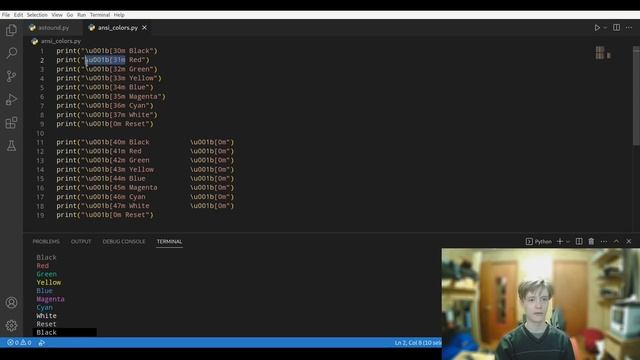Select the TERMINAL panel tab
The width and height of the screenshot is (640, 360).
point(169,242)
